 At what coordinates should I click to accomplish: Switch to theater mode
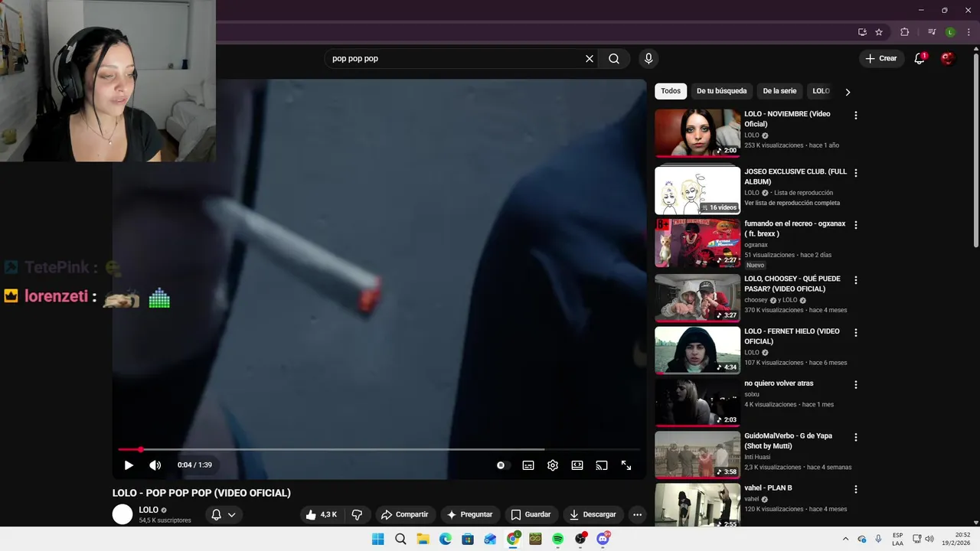click(x=577, y=465)
